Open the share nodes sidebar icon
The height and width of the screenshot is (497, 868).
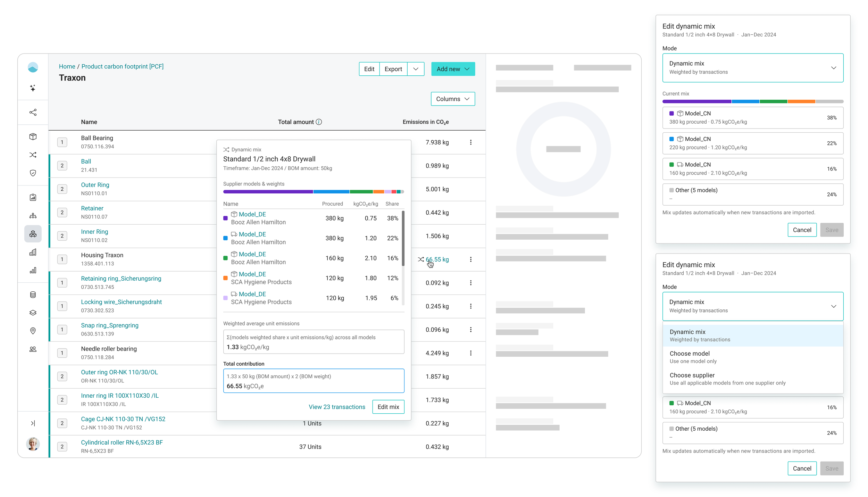tap(33, 112)
